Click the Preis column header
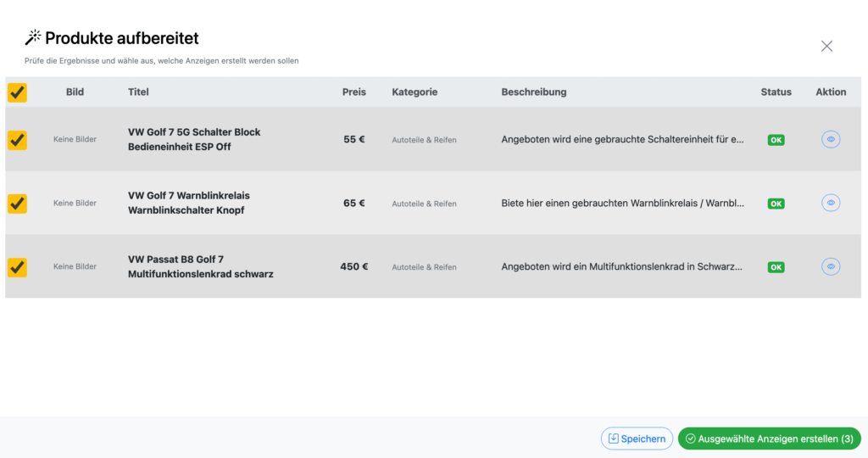 (353, 92)
